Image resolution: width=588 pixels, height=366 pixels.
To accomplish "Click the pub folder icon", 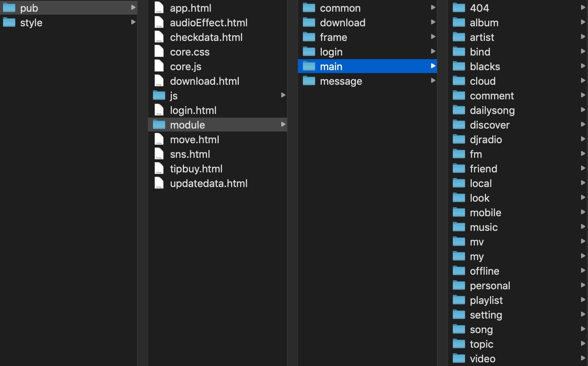I will (x=9, y=8).
